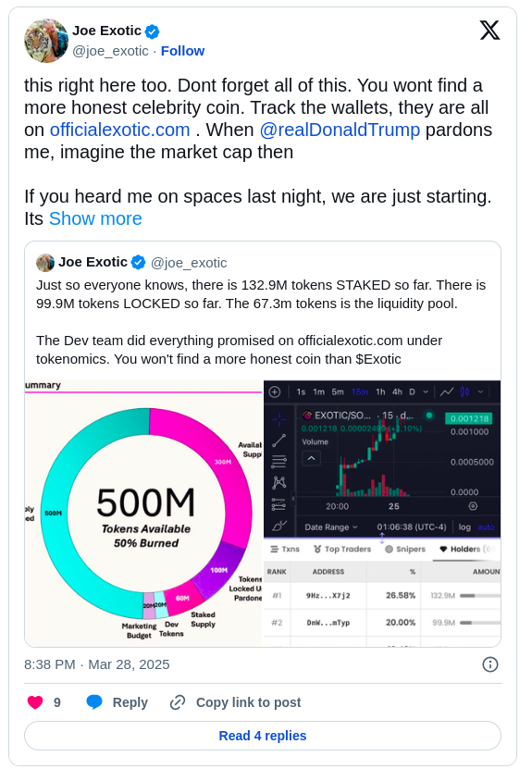Image resolution: width=532 pixels, height=769 pixels.
Task: Switch to the Holders tab
Action: (x=464, y=550)
